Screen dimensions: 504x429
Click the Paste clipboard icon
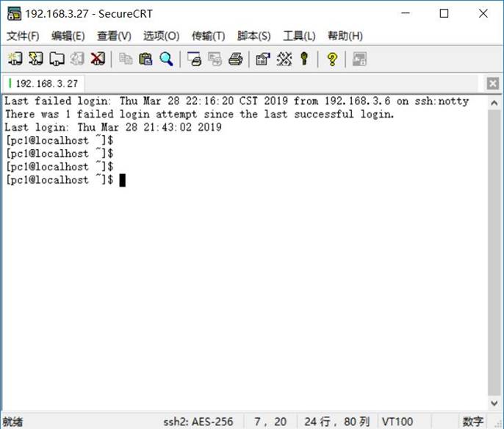(145, 59)
